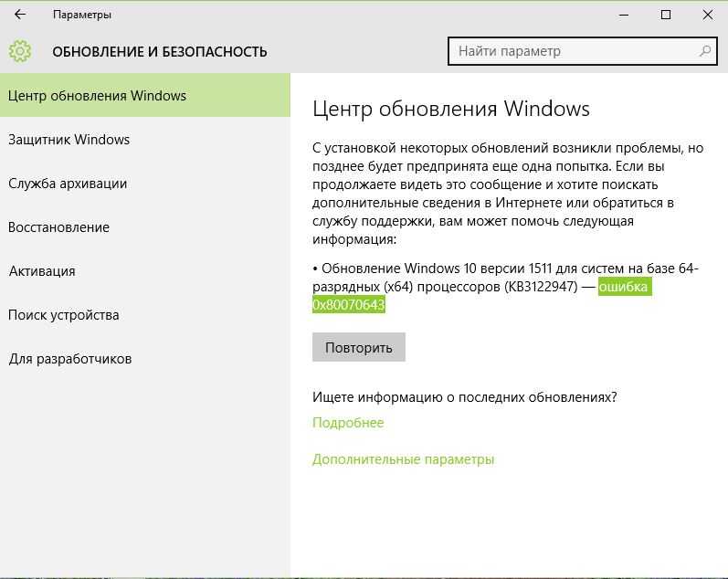Open 'Защитник Windows' section
The width and height of the screenshot is (728, 579).
point(145,140)
